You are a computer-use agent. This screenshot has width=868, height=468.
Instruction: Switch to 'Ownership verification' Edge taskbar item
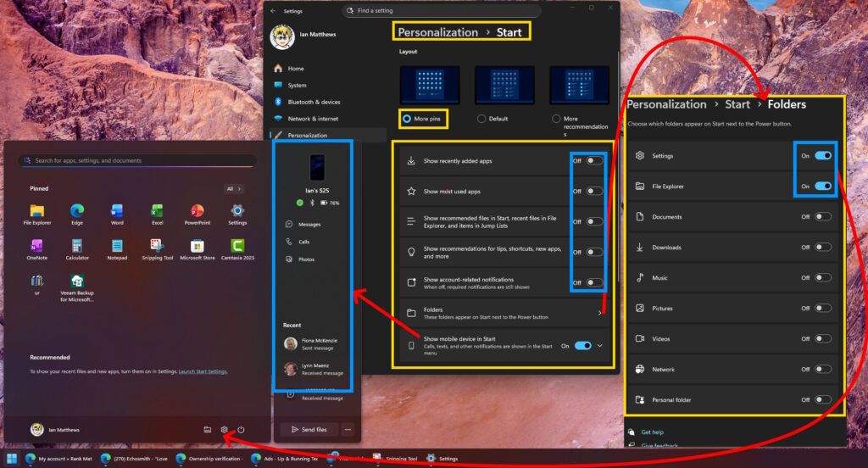point(209,459)
